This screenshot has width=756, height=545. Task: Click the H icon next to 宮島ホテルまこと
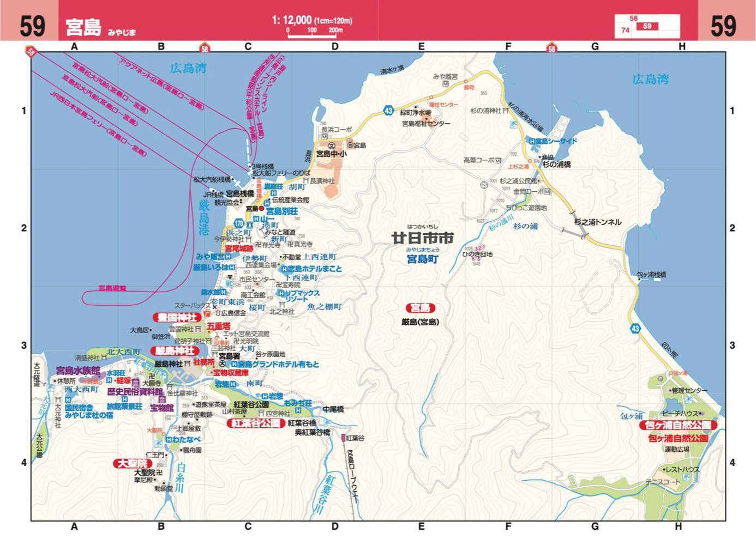(x=284, y=268)
